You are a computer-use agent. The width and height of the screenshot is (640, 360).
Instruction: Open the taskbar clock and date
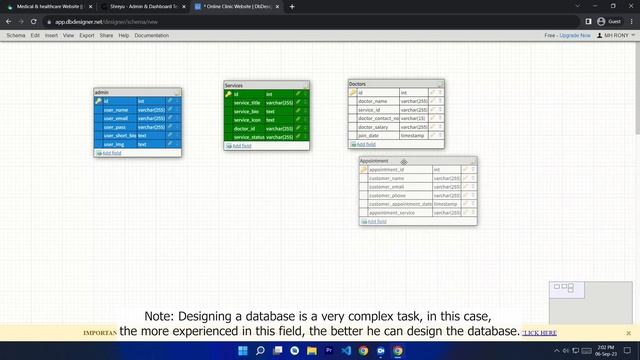tap(606, 351)
